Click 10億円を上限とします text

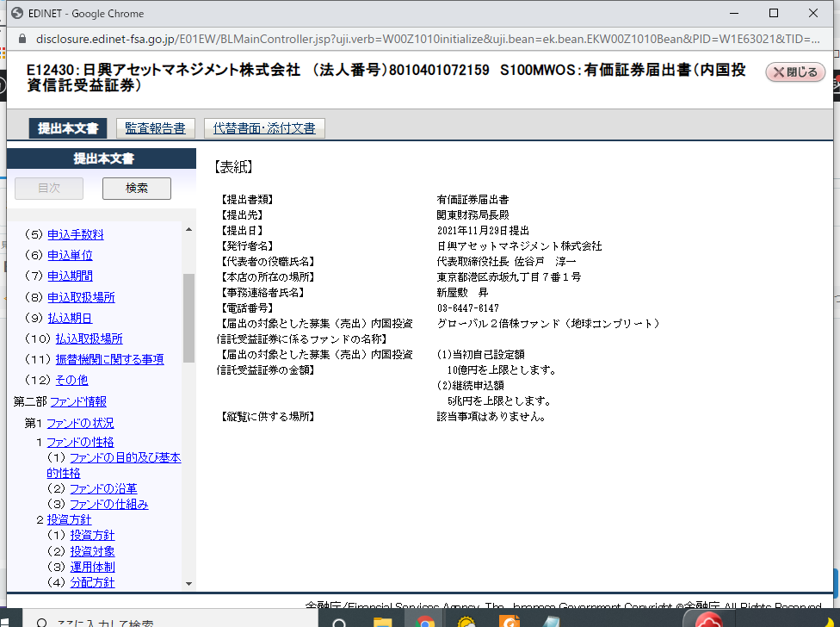[503, 370]
